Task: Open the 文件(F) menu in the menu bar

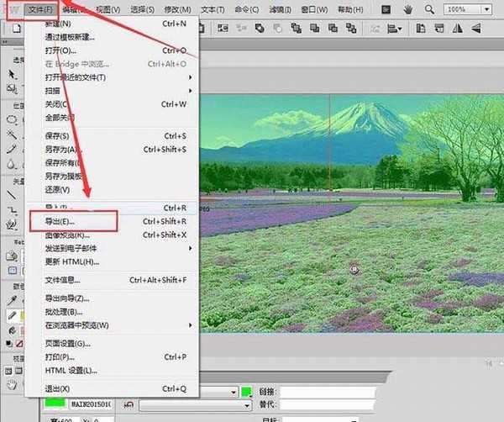Action: [x=40, y=9]
